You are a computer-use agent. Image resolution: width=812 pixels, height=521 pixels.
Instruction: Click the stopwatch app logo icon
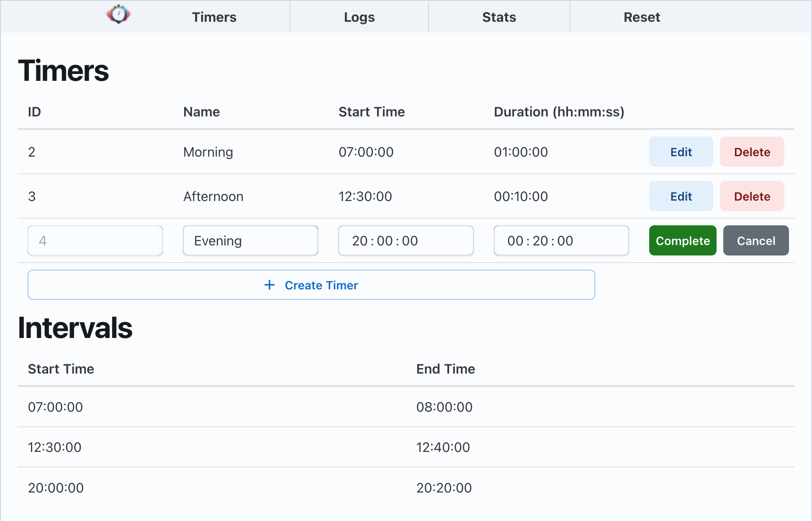(x=118, y=15)
